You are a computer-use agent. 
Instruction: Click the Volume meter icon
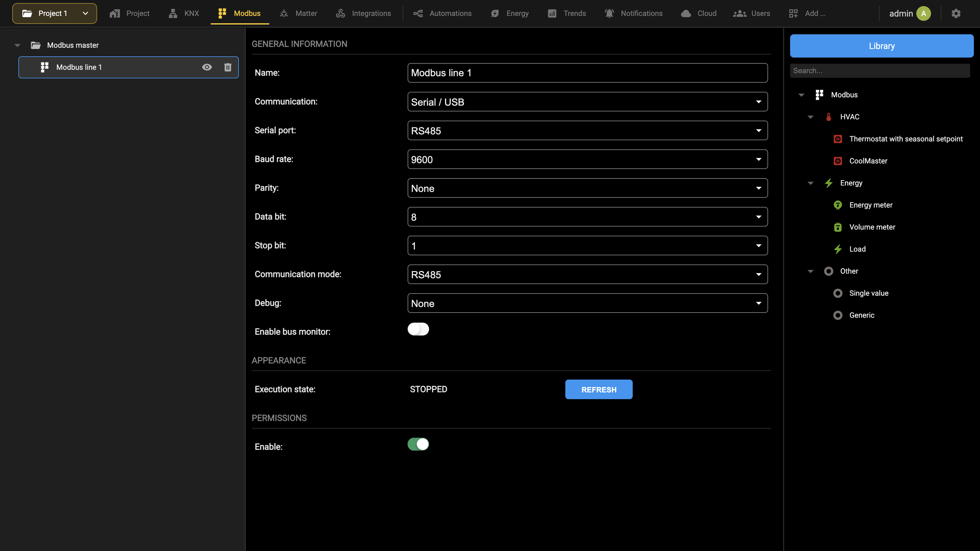[x=838, y=227]
